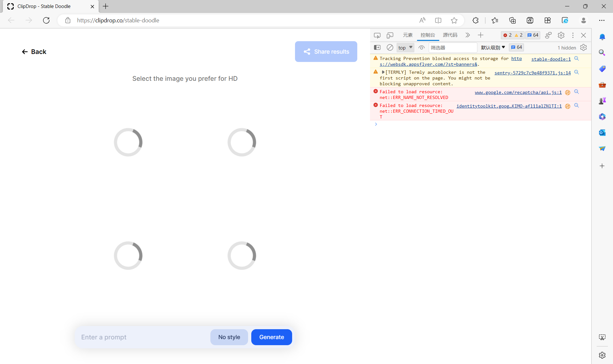Click the Share results button

pyautogui.click(x=326, y=52)
